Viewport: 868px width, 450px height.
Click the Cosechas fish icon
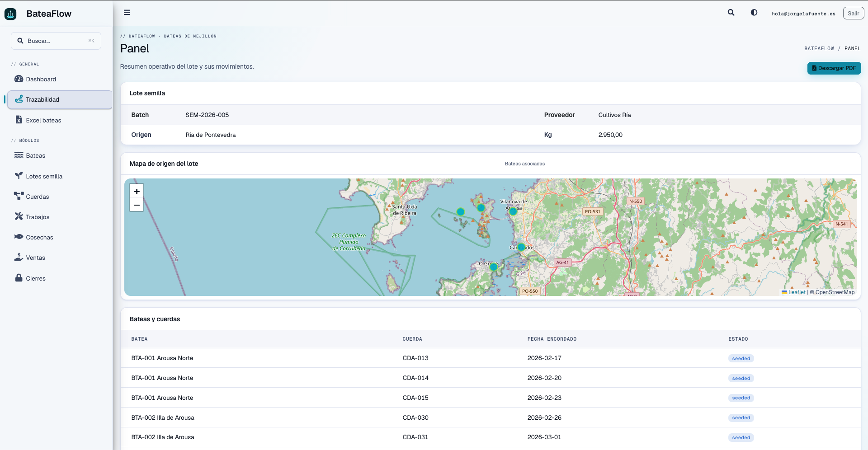[19, 237]
